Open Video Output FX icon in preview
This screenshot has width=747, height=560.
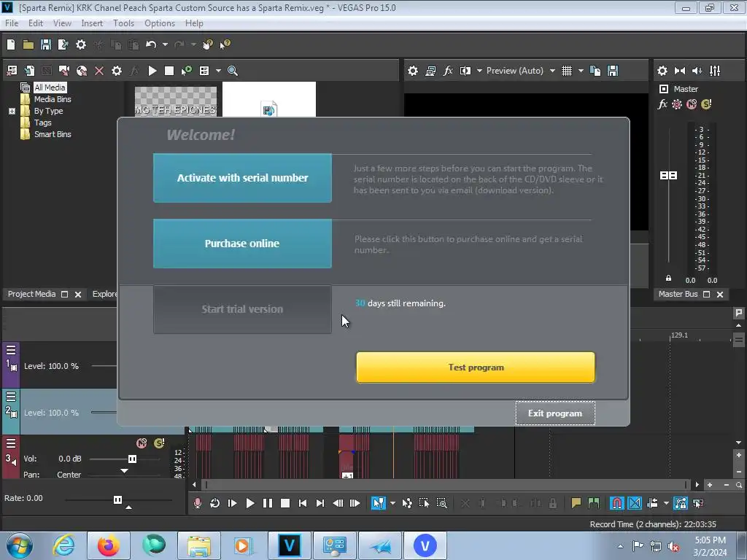point(448,71)
